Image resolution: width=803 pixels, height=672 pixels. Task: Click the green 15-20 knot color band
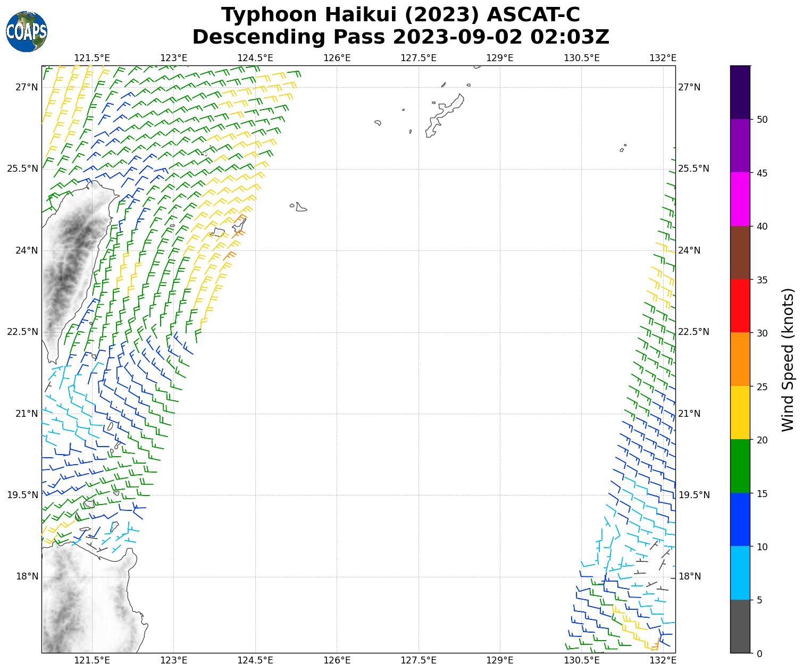tap(740, 466)
